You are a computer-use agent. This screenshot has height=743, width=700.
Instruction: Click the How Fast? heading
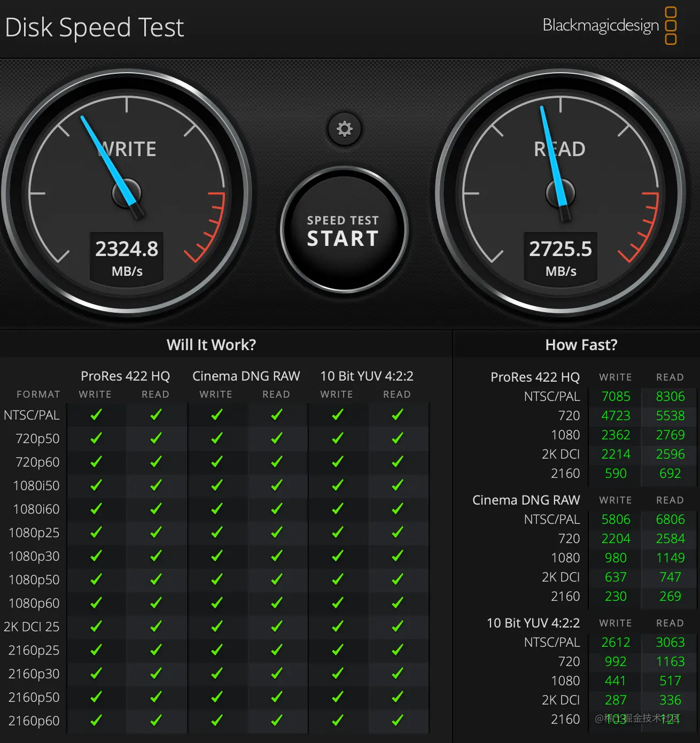581,345
